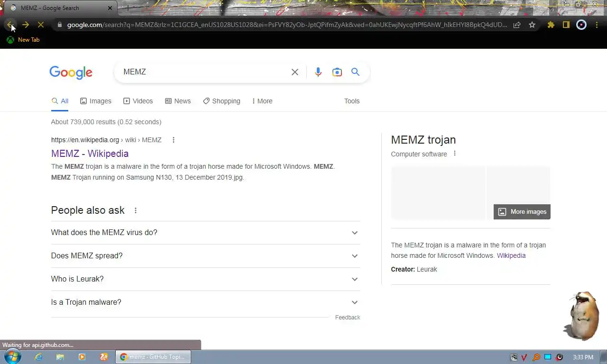
Task: Click the share page icon in address bar
Action: (x=517, y=25)
